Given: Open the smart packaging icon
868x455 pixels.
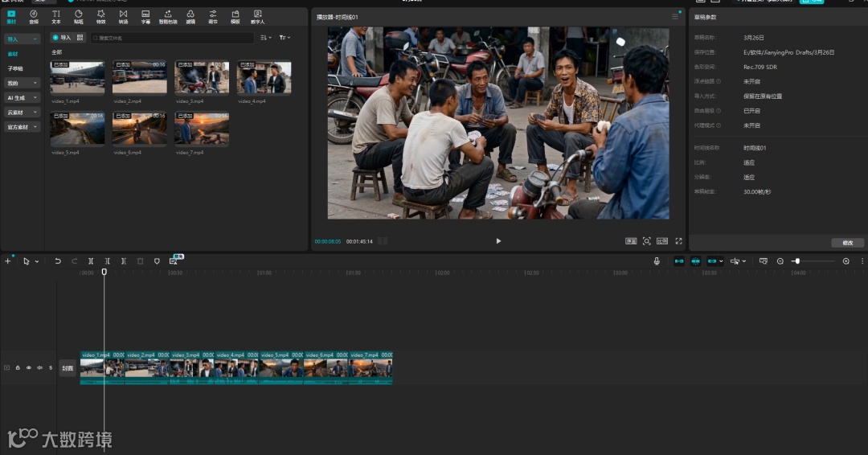Looking at the screenshot, I should tap(168, 17).
